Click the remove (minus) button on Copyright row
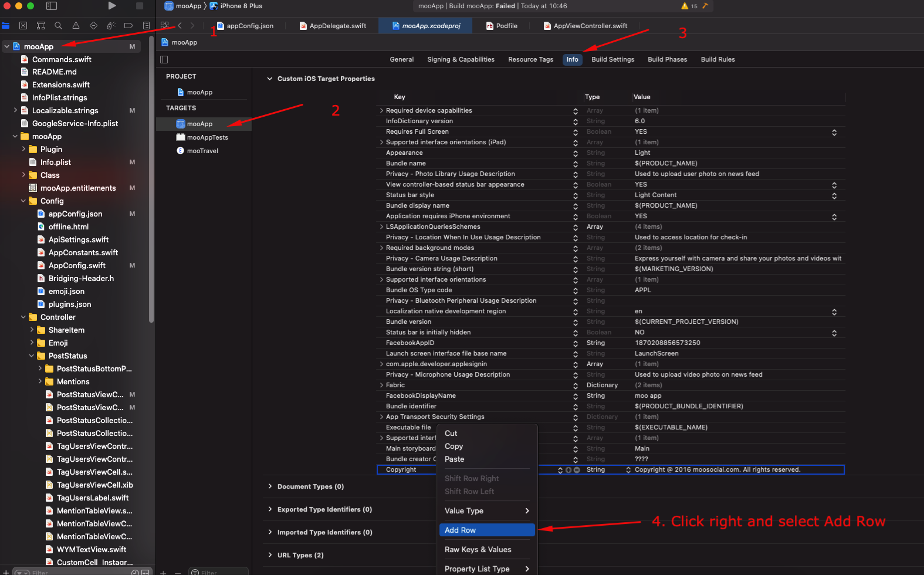The image size is (924, 575). point(577,470)
